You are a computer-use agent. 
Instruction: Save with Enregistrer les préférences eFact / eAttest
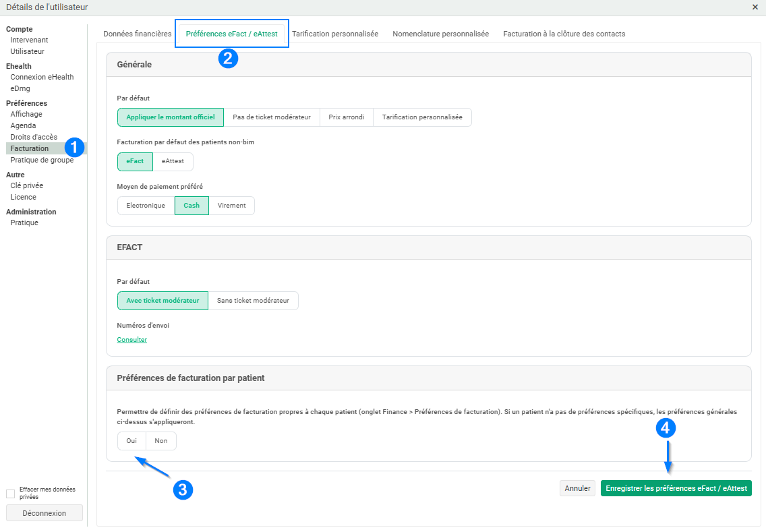pyautogui.click(x=676, y=488)
